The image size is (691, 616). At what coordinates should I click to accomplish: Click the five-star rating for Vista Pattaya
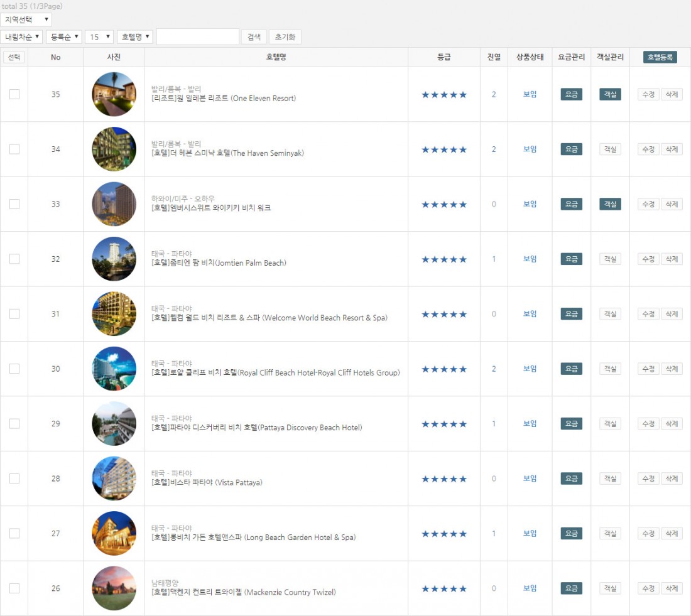[x=443, y=479]
